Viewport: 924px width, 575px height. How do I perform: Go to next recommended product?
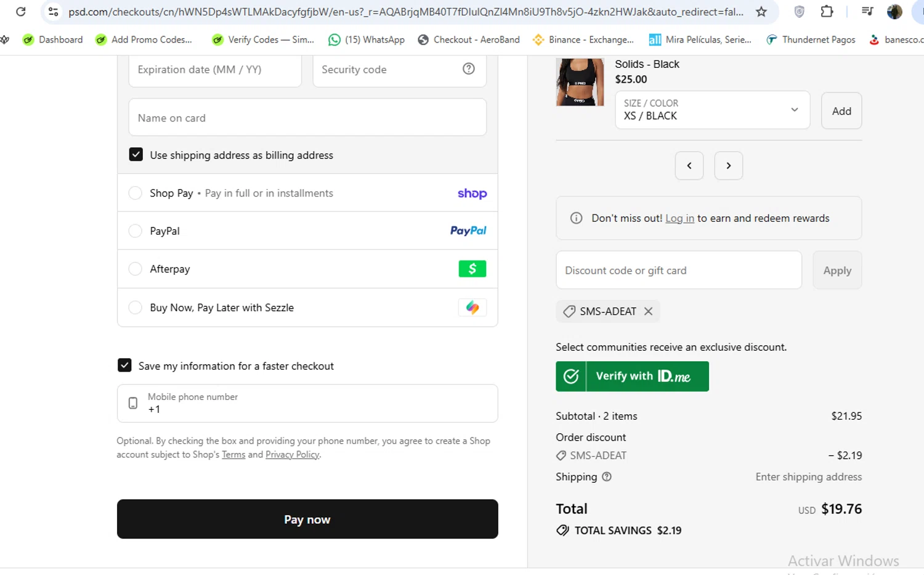point(729,166)
